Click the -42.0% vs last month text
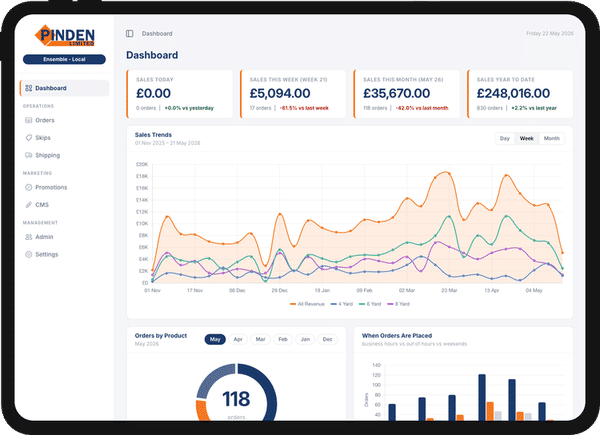 pyautogui.click(x=422, y=108)
